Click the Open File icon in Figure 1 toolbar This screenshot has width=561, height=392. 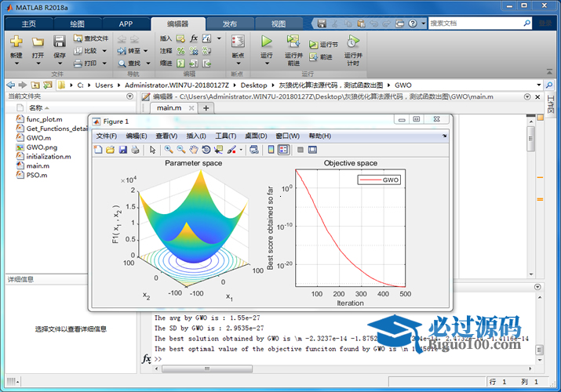[x=110, y=150]
